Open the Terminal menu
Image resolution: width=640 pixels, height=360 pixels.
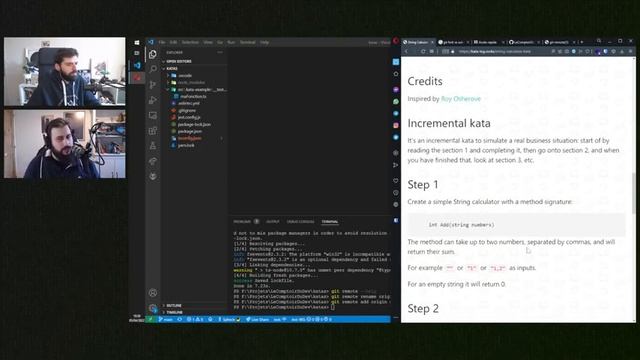point(247,42)
